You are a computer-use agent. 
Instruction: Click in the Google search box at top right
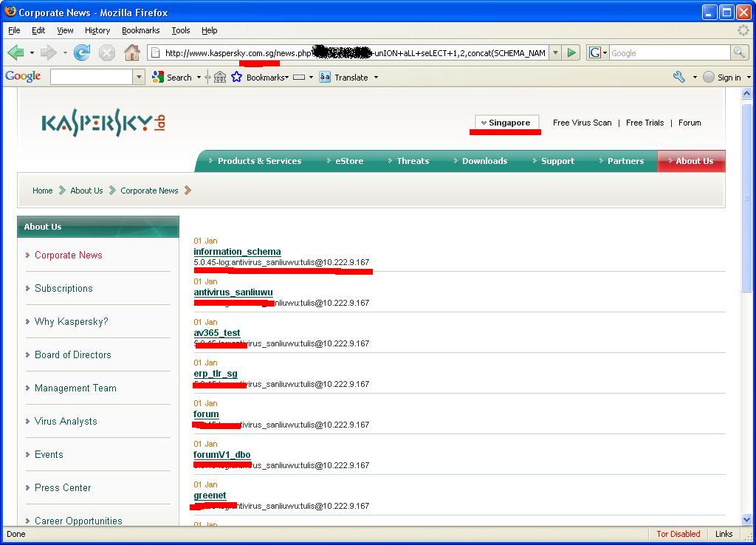click(x=670, y=53)
